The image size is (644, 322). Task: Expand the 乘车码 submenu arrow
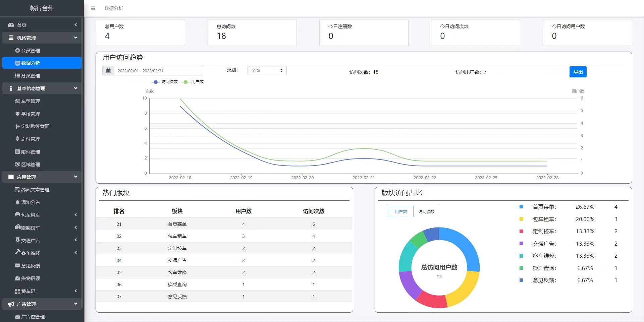76,291
